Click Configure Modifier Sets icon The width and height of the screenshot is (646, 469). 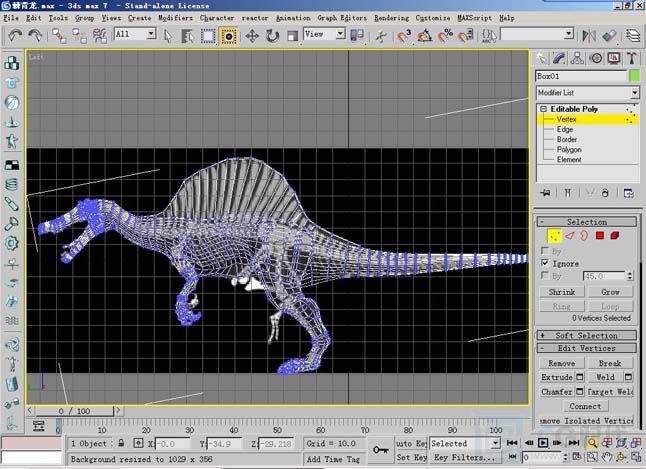pos(629,193)
